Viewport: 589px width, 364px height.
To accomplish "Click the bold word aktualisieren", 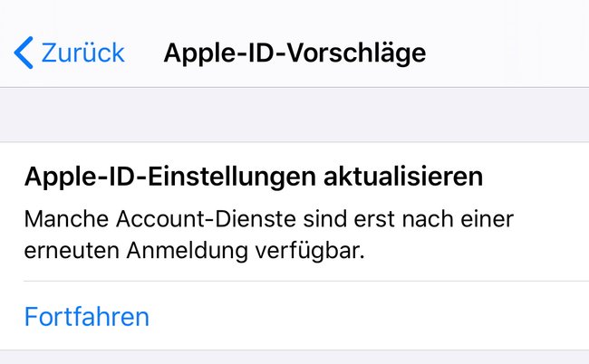I will (x=403, y=177).
